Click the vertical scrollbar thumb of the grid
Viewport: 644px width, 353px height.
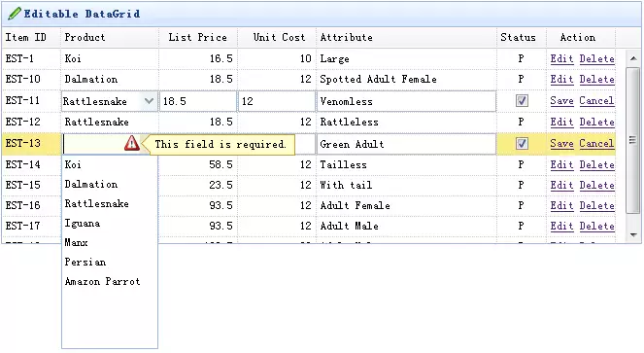[x=633, y=140]
